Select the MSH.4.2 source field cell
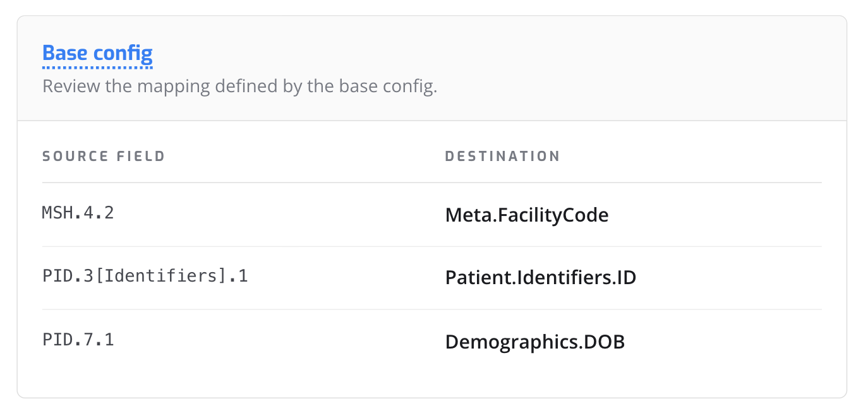 click(78, 213)
